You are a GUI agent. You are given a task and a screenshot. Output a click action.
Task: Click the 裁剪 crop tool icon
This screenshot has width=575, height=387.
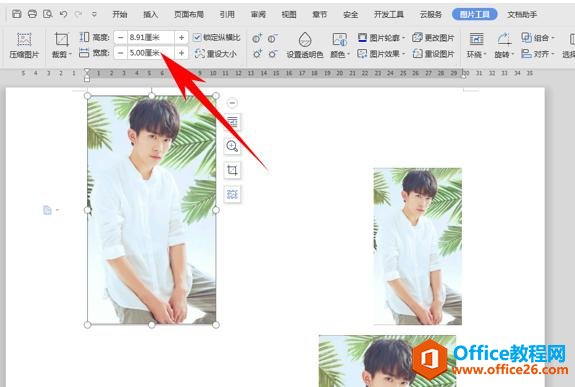pos(61,40)
